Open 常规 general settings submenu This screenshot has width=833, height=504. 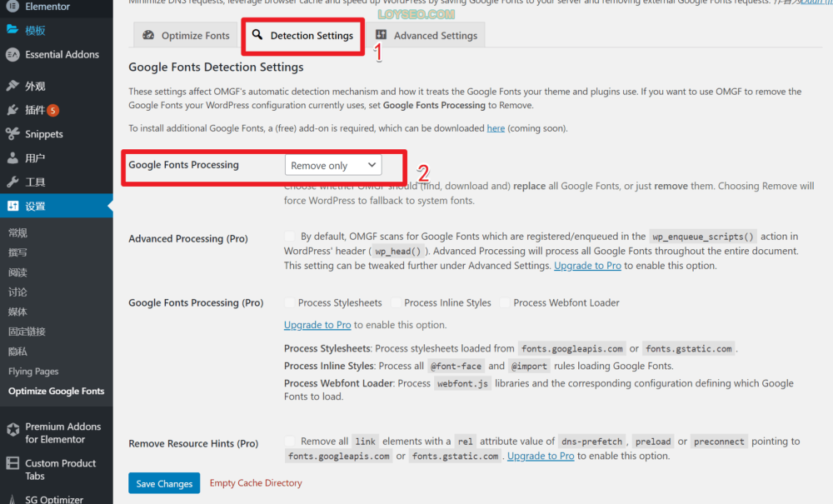click(18, 232)
